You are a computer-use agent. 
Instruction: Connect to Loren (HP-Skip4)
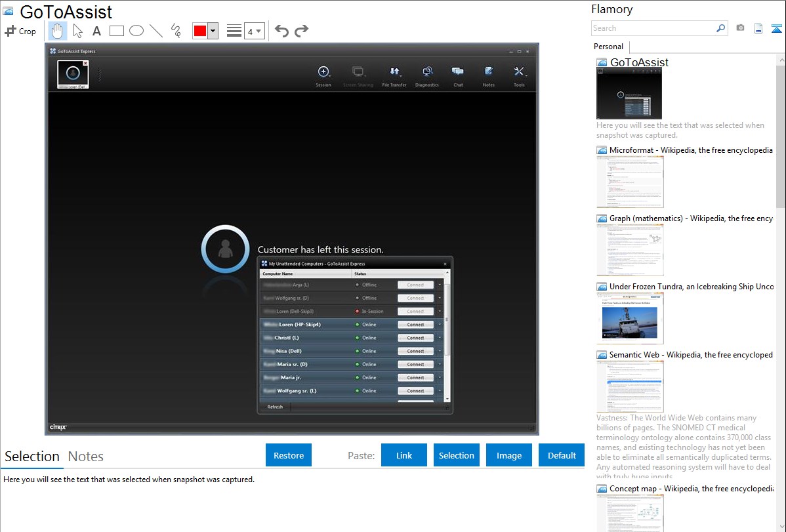pyautogui.click(x=415, y=325)
